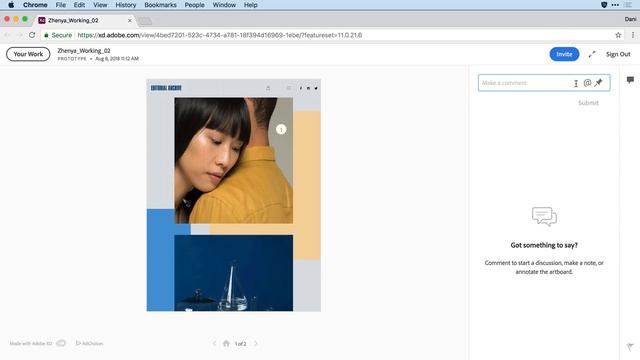Open the Edit menu
Image resolution: width=640 pixels, height=360 pixels.
(79, 5)
